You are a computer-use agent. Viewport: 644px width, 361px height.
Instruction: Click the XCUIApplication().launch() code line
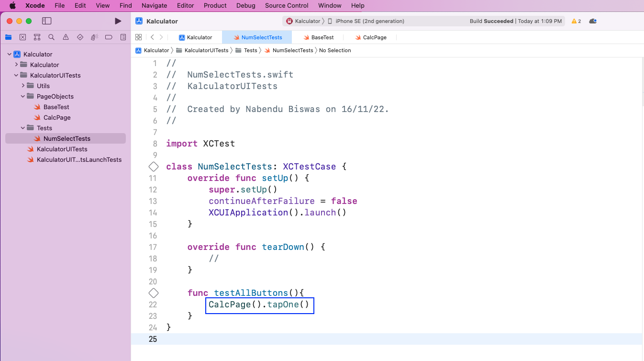tap(278, 213)
